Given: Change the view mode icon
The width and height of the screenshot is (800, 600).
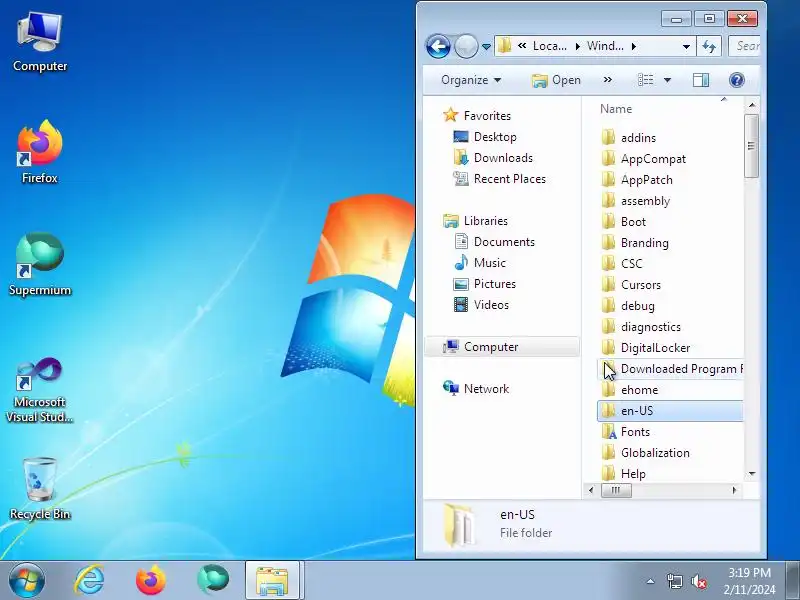Looking at the screenshot, I should pos(645,80).
